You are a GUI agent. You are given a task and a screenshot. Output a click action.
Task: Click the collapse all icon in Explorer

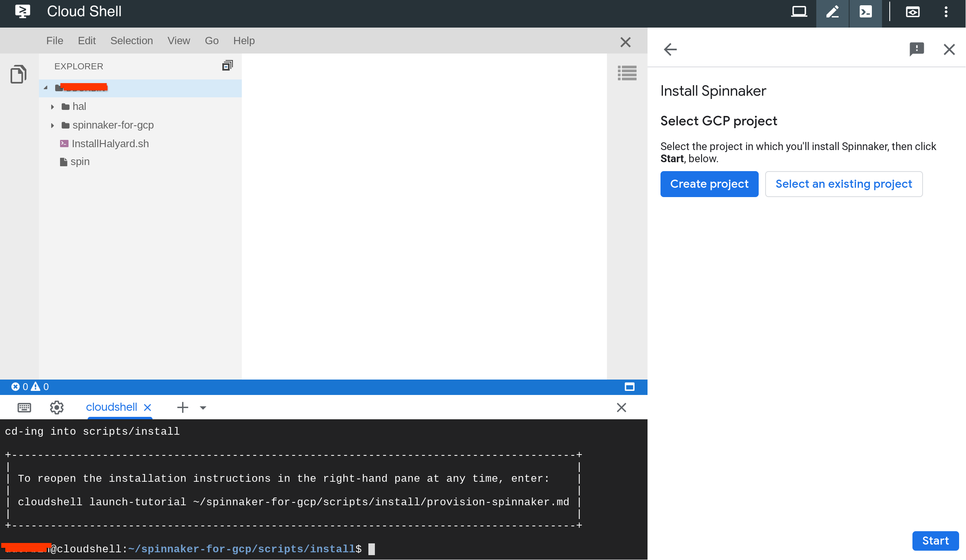[227, 66]
